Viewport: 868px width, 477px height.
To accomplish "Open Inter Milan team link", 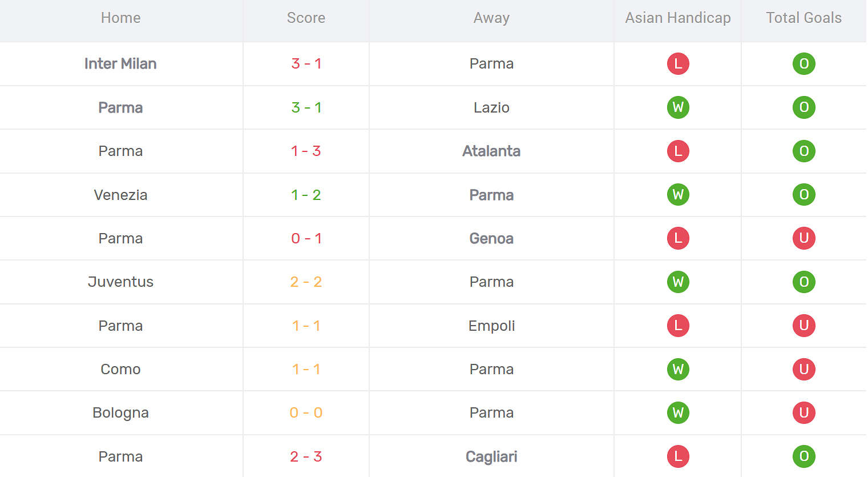I will tap(120, 63).
